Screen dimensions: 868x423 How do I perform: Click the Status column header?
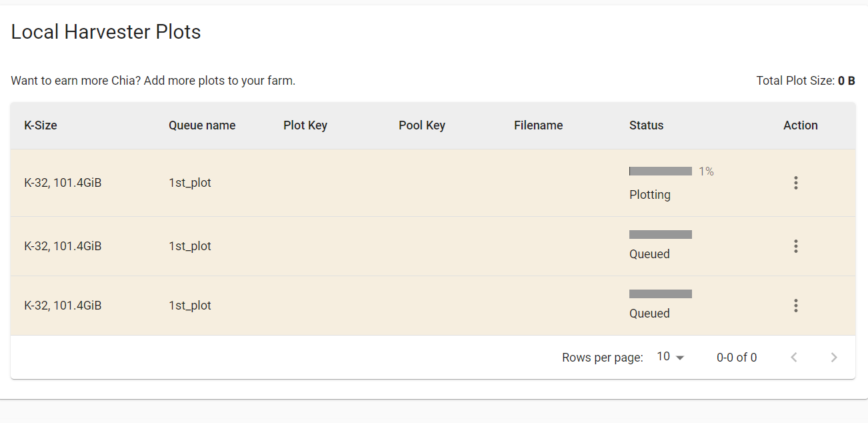coord(647,125)
